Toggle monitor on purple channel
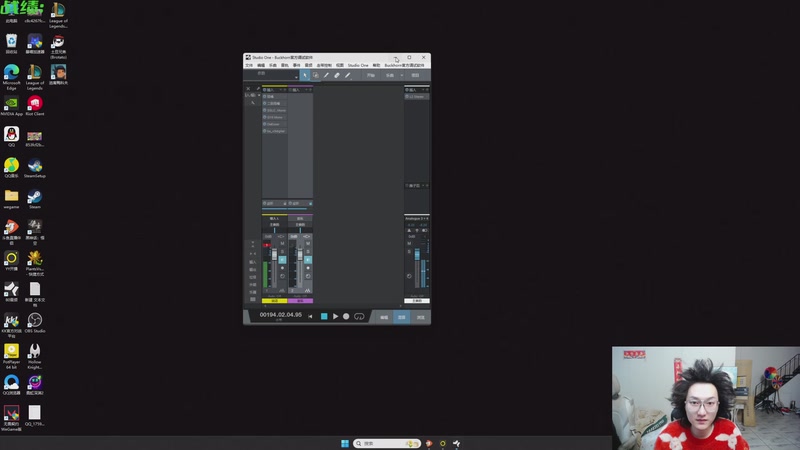 pos(308,260)
